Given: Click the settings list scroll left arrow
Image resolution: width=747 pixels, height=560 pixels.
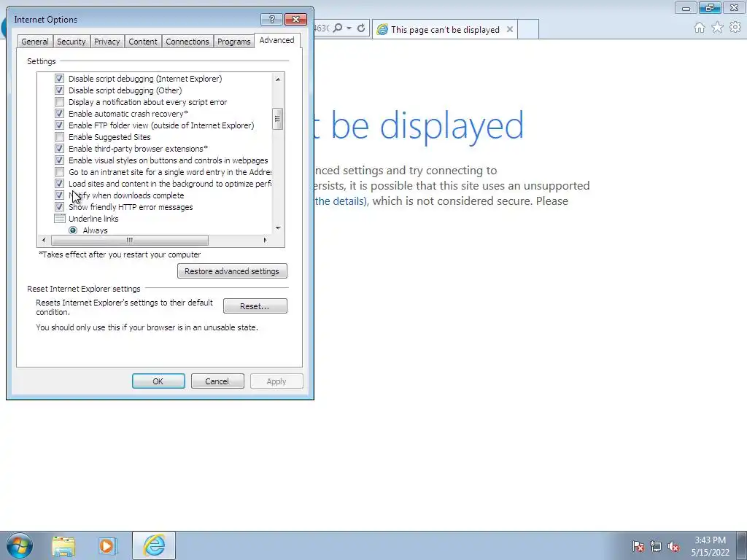Looking at the screenshot, I should [44, 240].
